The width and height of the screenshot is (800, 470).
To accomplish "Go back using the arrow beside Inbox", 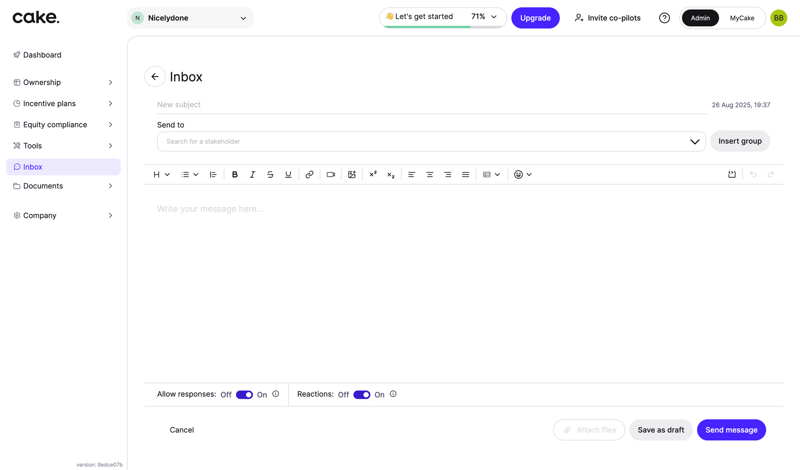I will pyautogui.click(x=155, y=77).
